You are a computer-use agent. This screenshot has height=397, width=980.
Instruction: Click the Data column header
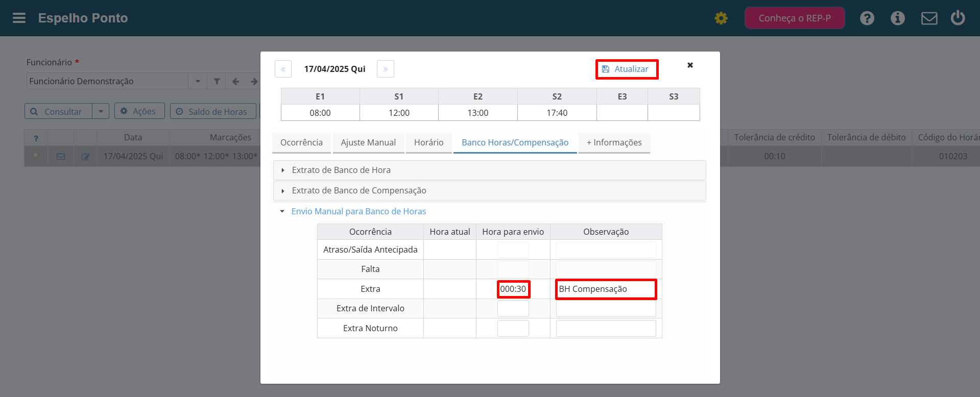click(133, 137)
